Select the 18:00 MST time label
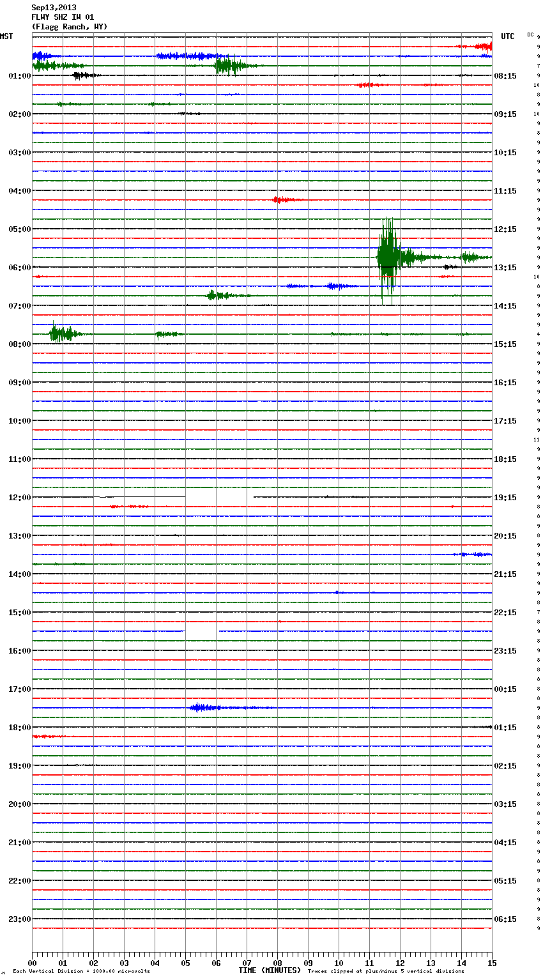 point(20,728)
